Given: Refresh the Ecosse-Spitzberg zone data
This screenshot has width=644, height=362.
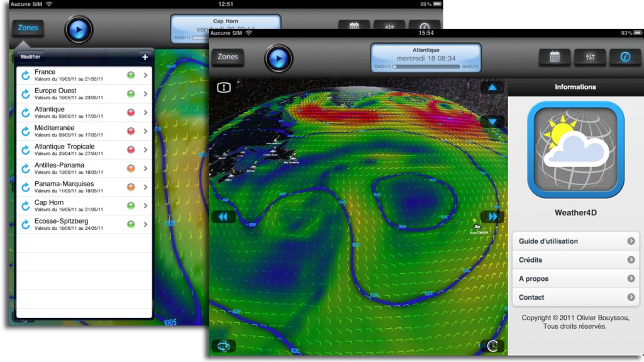Looking at the screenshot, I should pyautogui.click(x=25, y=224).
